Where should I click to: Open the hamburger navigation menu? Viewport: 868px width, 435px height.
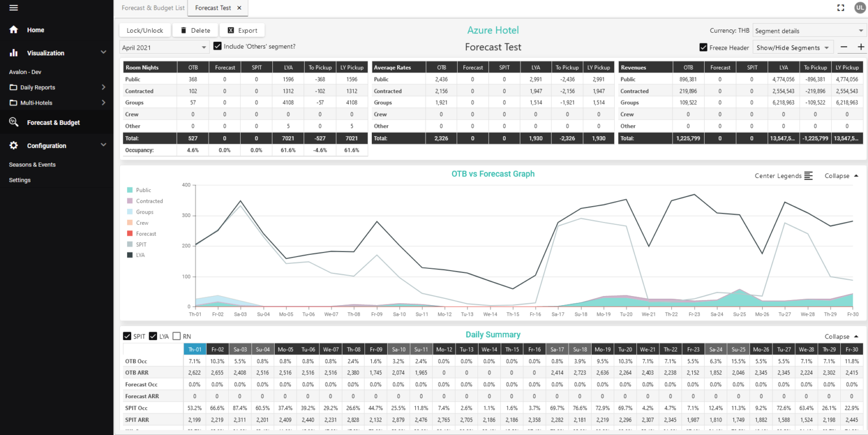pyautogui.click(x=14, y=8)
